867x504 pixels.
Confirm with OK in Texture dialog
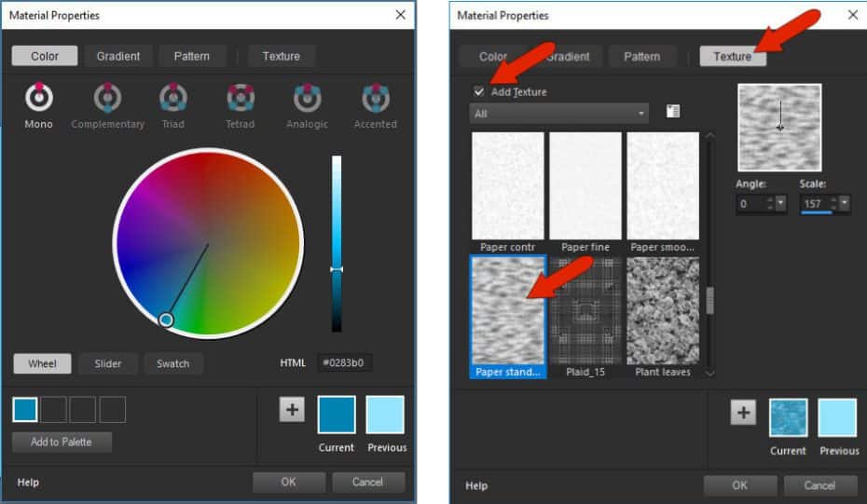point(740,485)
